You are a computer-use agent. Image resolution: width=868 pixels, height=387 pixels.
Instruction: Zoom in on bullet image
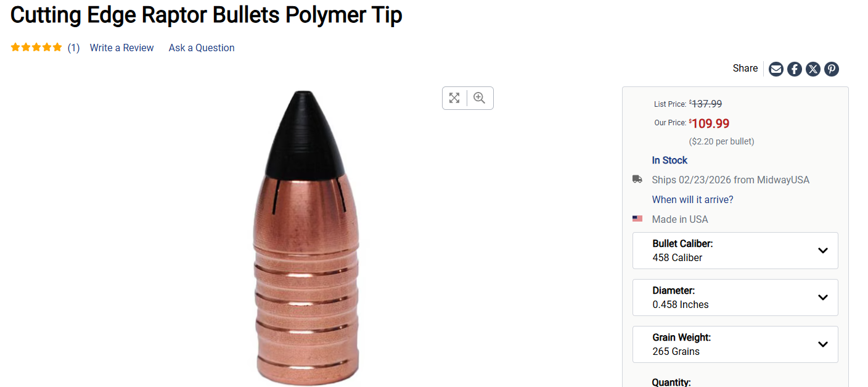(480, 98)
